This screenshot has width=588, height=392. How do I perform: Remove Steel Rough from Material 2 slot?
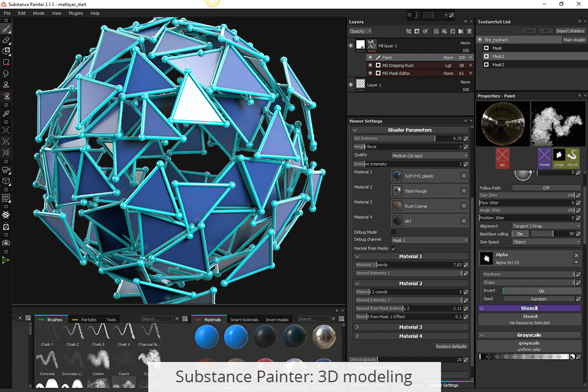pos(464,191)
